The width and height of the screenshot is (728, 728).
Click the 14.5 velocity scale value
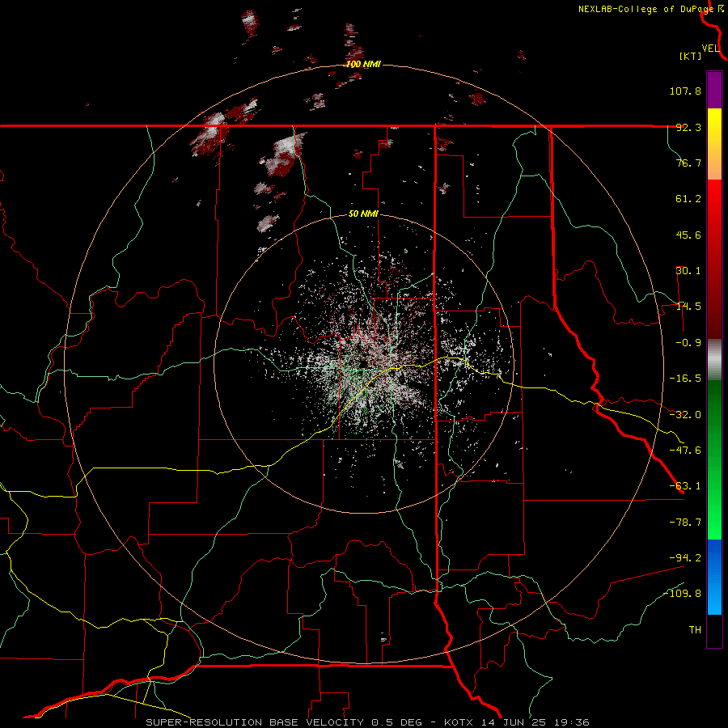pos(688,307)
